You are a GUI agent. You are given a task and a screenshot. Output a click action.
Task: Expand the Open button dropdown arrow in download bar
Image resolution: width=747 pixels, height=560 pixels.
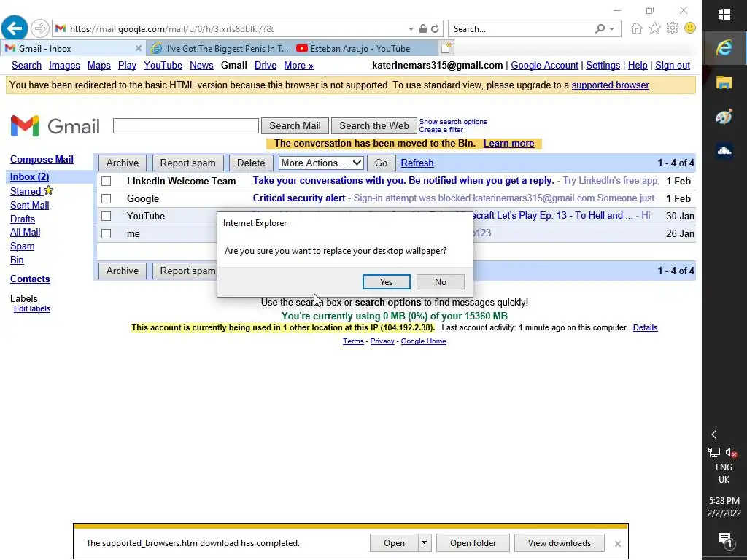point(424,542)
